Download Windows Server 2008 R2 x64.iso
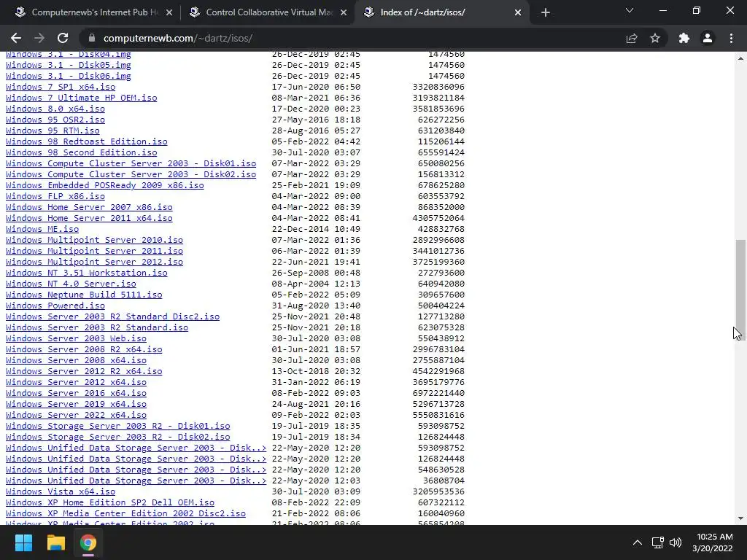Image resolution: width=747 pixels, height=560 pixels. 84,349
